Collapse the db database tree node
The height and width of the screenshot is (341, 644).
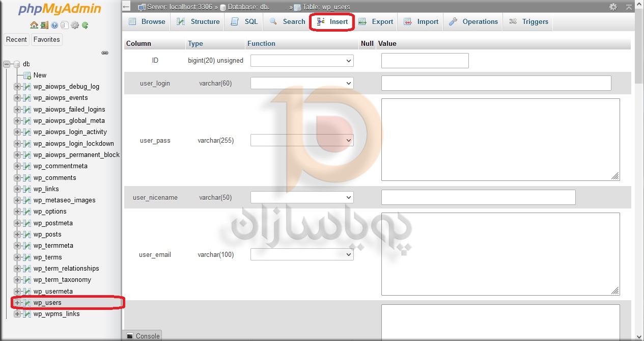point(7,64)
